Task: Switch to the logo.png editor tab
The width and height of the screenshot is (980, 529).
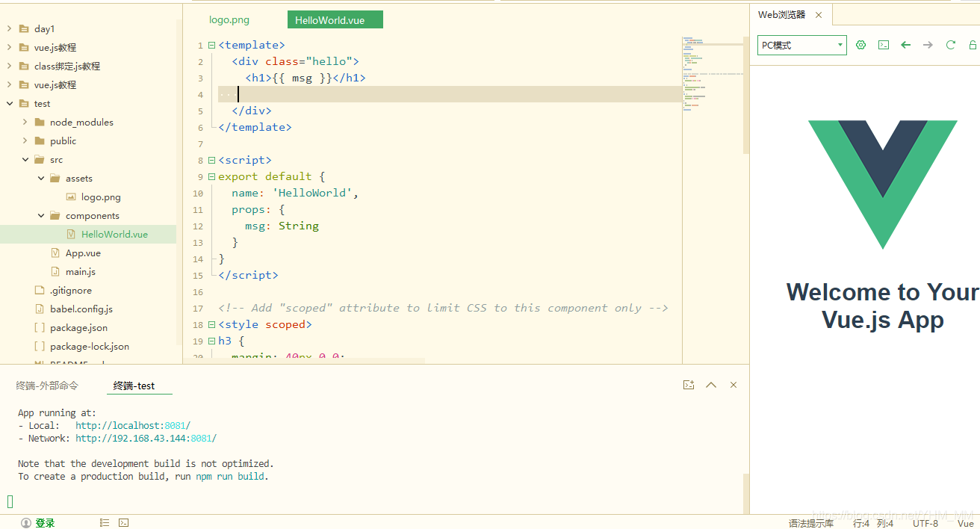Action: [x=229, y=19]
